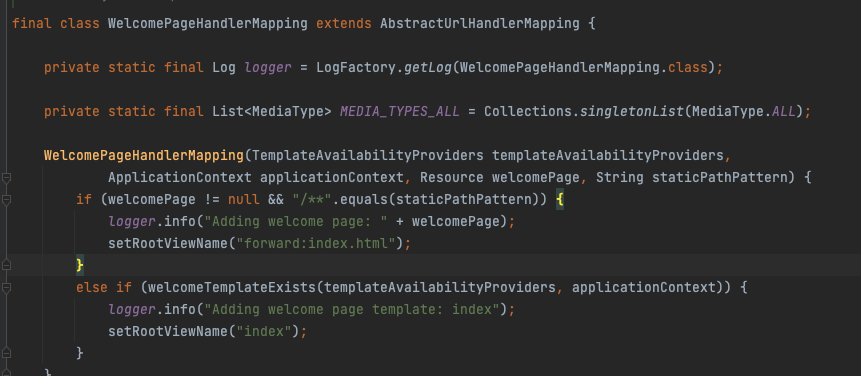Click 'staticPathPattern' in the constructor signature
The height and width of the screenshot is (376, 861).
(x=720, y=177)
